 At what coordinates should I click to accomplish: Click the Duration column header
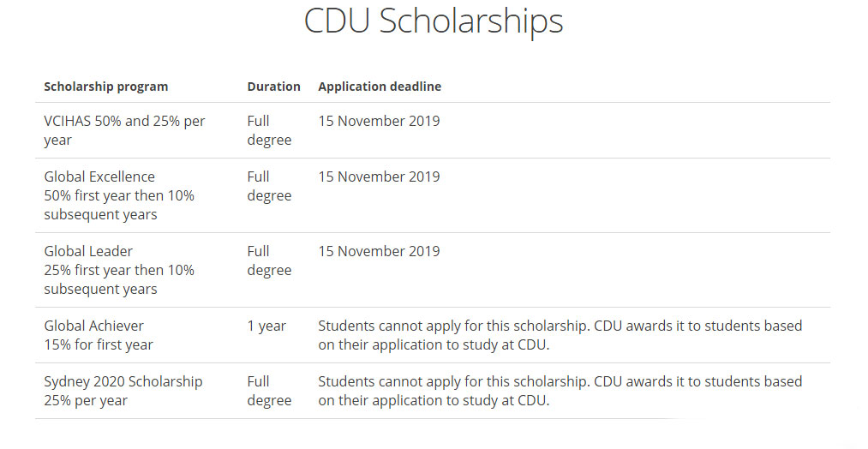pyautogui.click(x=273, y=87)
